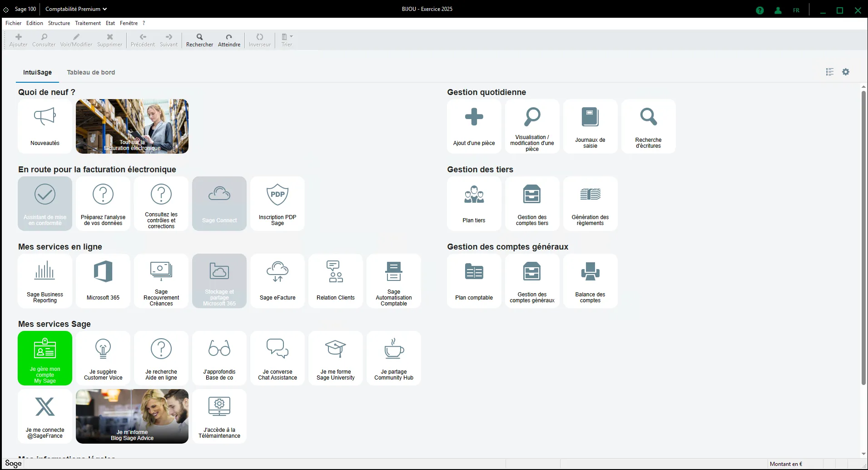Open the Plan comptable tile

[474, 281]
